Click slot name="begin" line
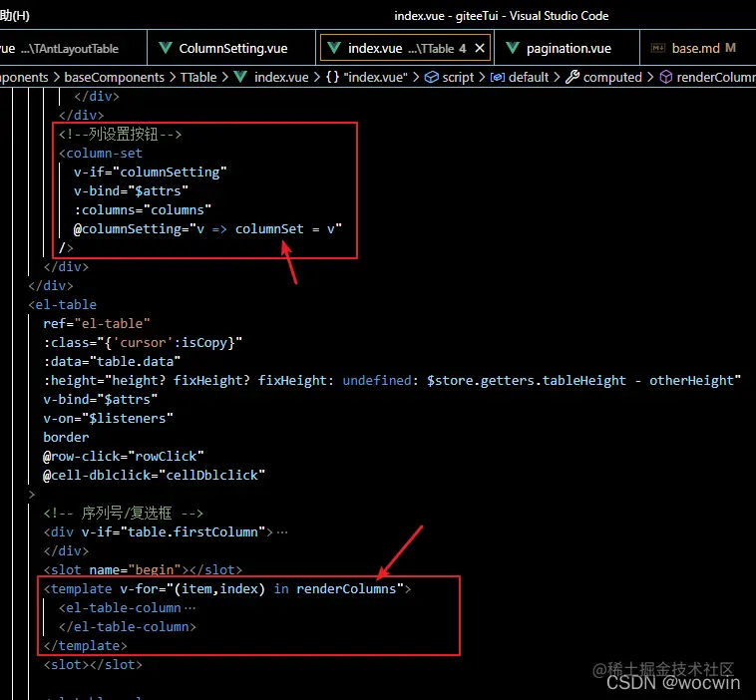The width and height of the screenshot is (756, 700). (x=143, y=569)
